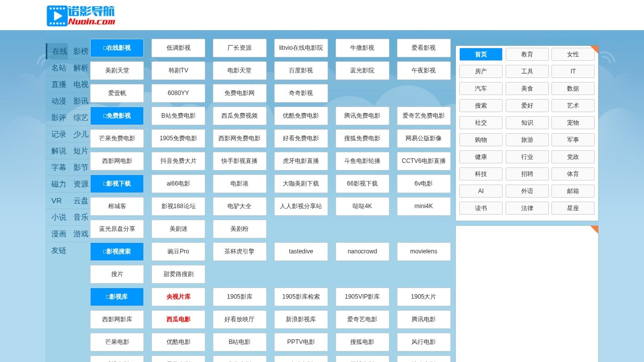
Task: Open the 低调影视 link
Action: [178, 48]
